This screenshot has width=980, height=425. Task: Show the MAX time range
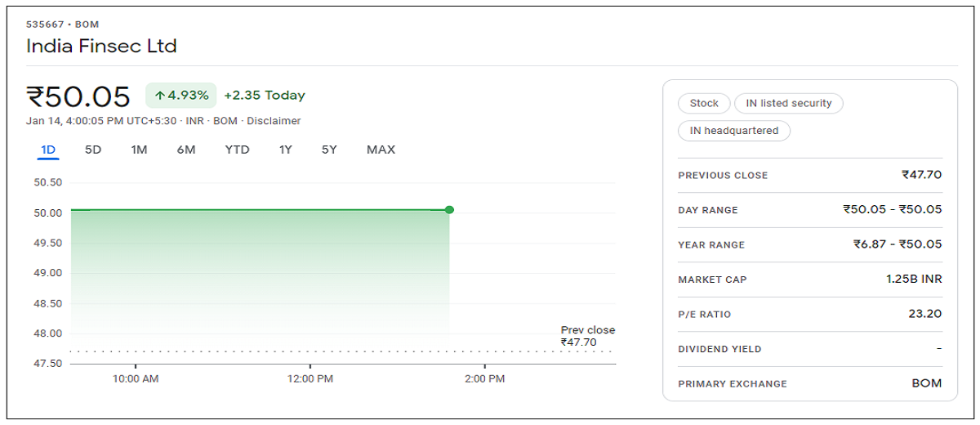tap(381, 150)
